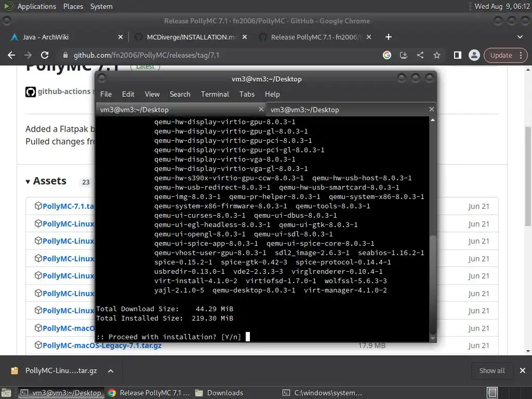
Task: Click the date and time clock
Action: 502,6
